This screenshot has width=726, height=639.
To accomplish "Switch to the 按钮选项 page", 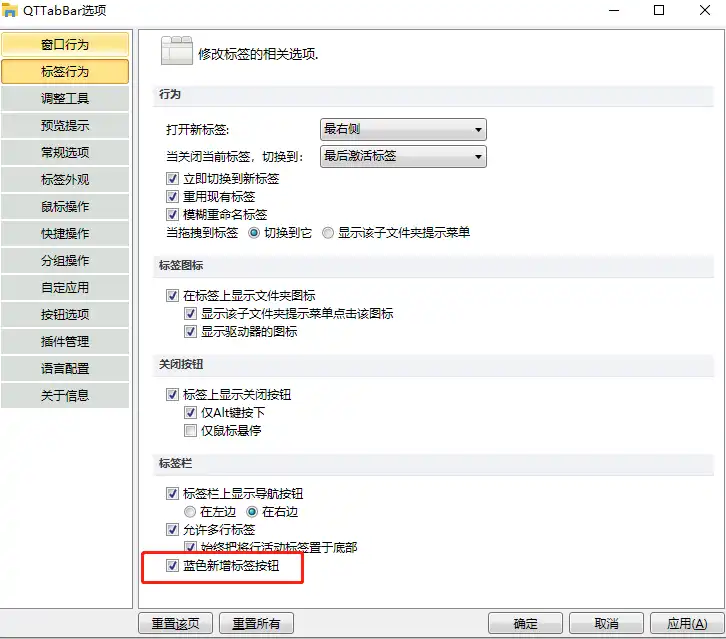I will 65,314.
